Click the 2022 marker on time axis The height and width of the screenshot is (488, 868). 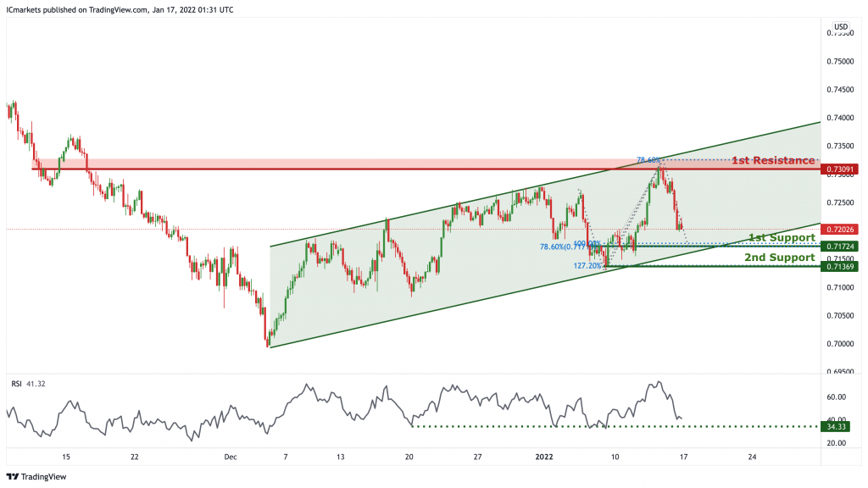tap(543, 457)
